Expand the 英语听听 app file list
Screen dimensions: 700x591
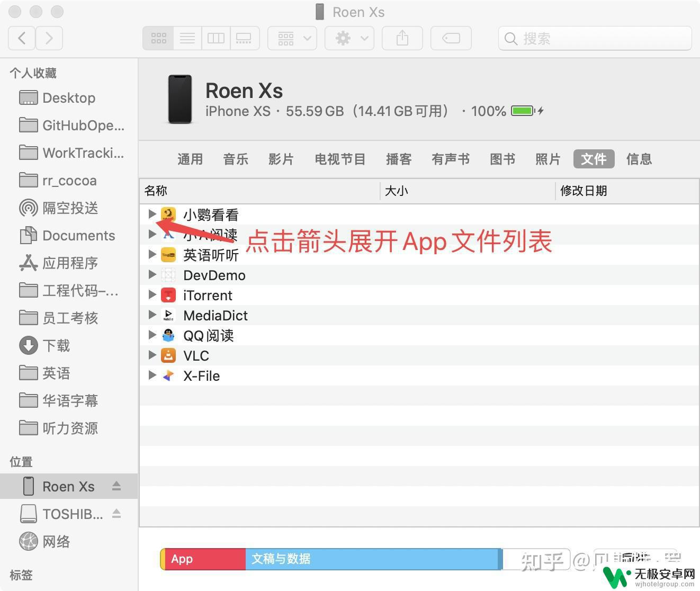point(152,255)
